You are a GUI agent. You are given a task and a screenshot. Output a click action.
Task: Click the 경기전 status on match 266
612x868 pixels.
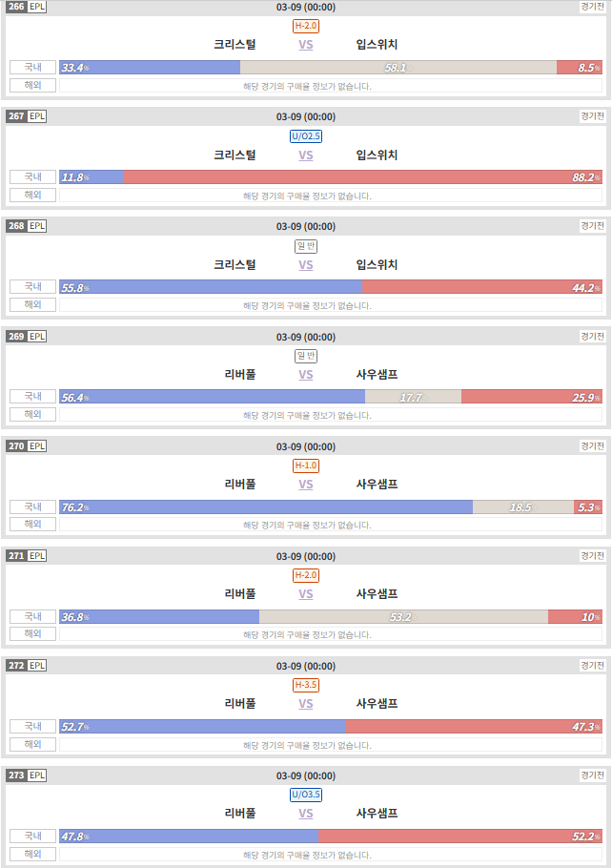(592, 6)
